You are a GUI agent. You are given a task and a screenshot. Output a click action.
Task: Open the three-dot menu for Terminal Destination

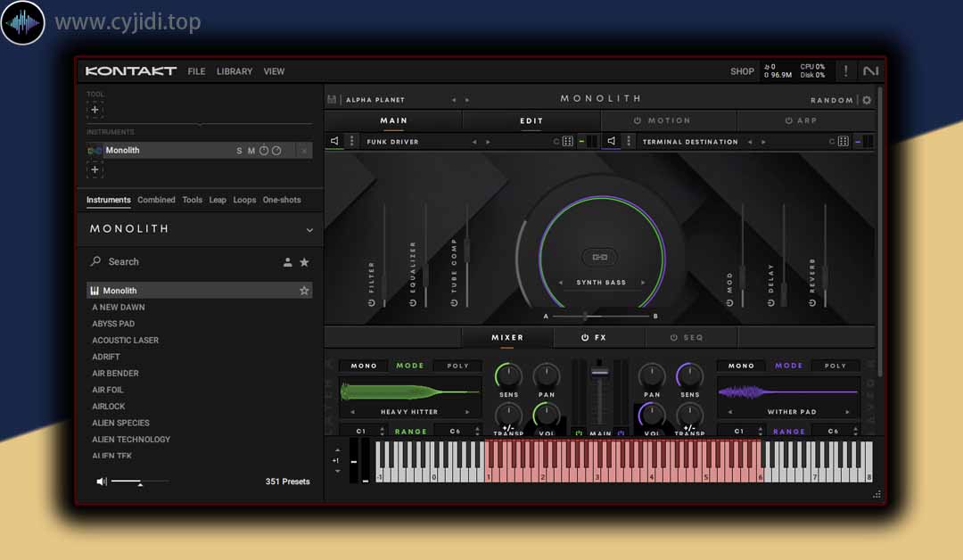click(629, 141)
